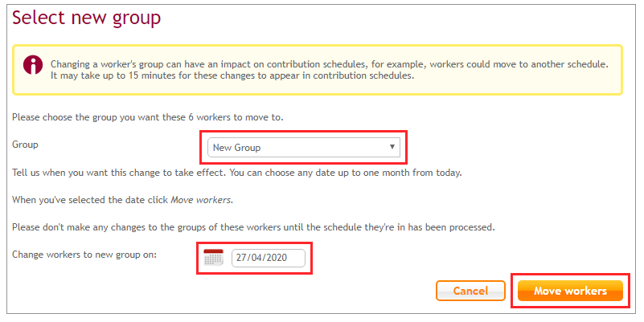The image size is (644, 322).
Task: Click the Please choose the group sentence
Action: pyautogui.click(x=148, y=117)
